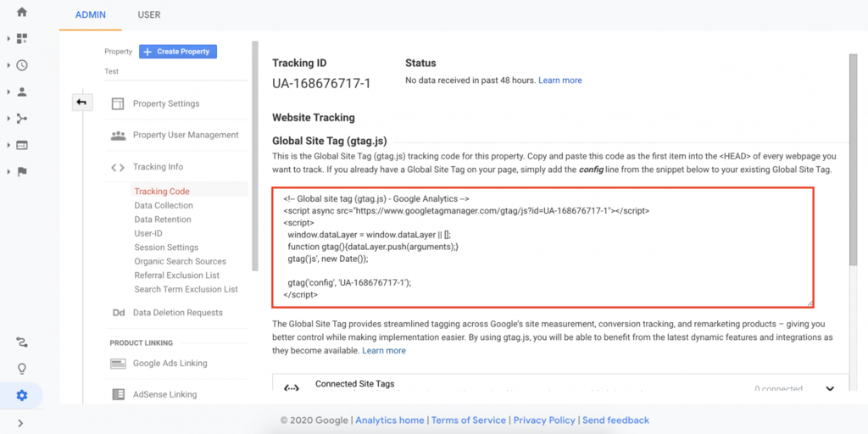The height and width of the screenshot is (434, 868).
Task: Open Audience person icon in sidebar
Action: click(x=22, y=92)
